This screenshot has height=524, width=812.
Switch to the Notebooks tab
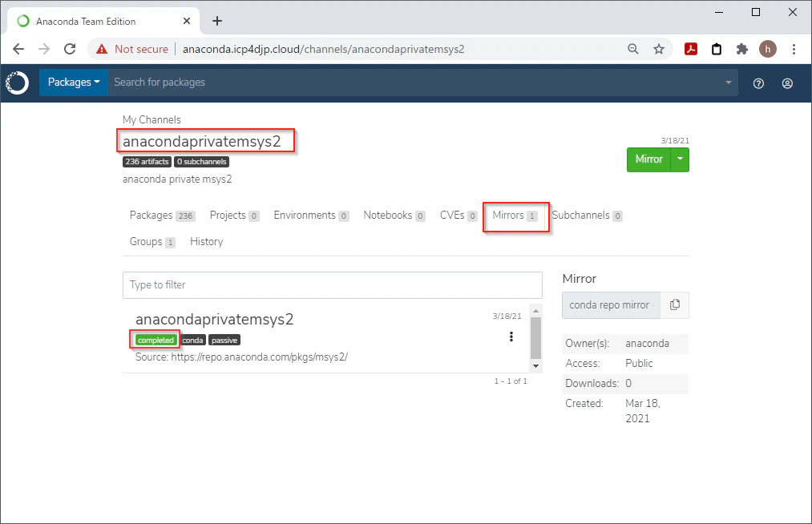point(394,216)
